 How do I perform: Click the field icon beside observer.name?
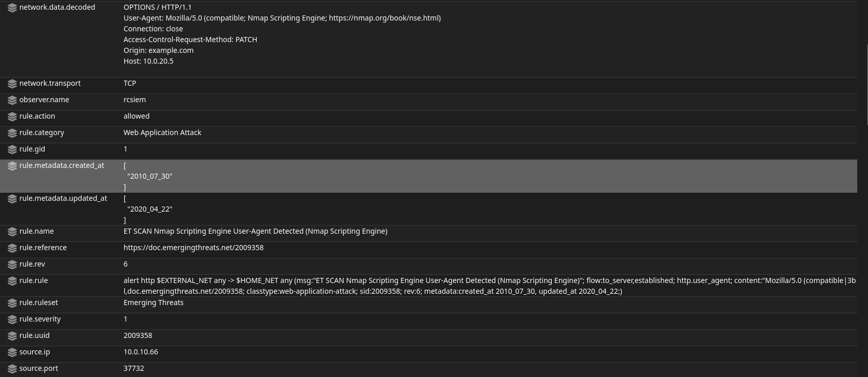coord(12,100)
